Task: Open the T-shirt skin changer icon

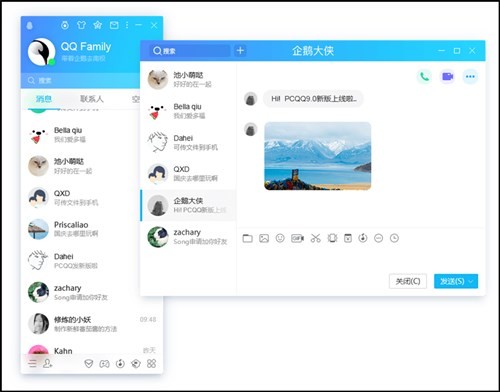Action: coord(81,25)
